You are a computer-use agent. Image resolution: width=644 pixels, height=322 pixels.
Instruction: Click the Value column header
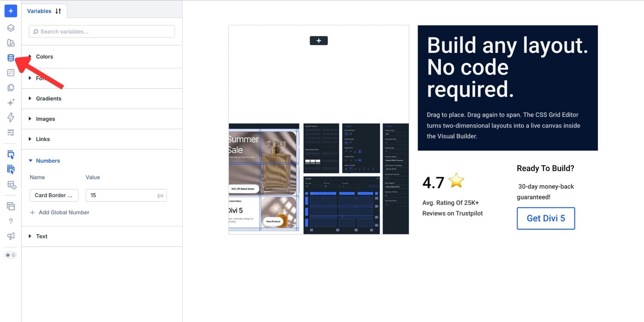click(x=93, y=177)
